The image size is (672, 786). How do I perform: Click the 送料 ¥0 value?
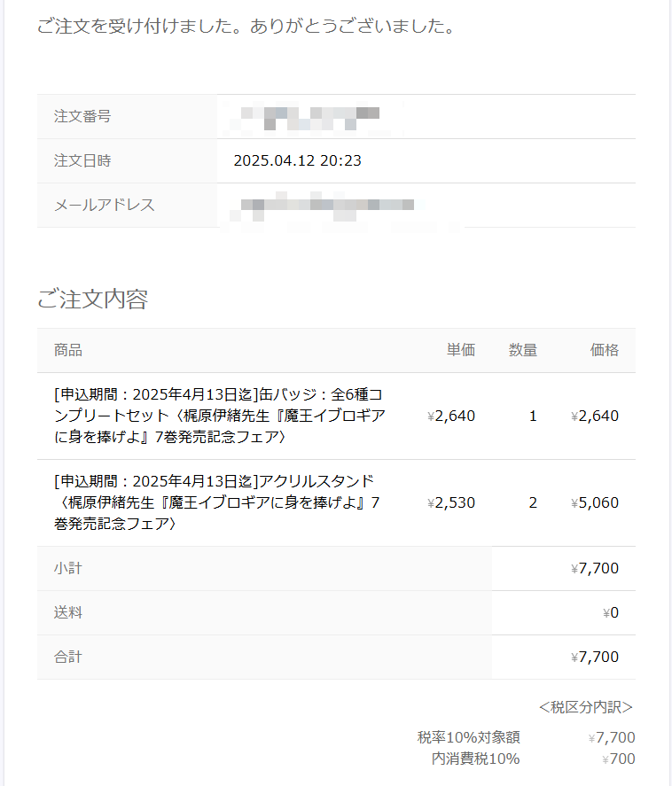(610, 612)
